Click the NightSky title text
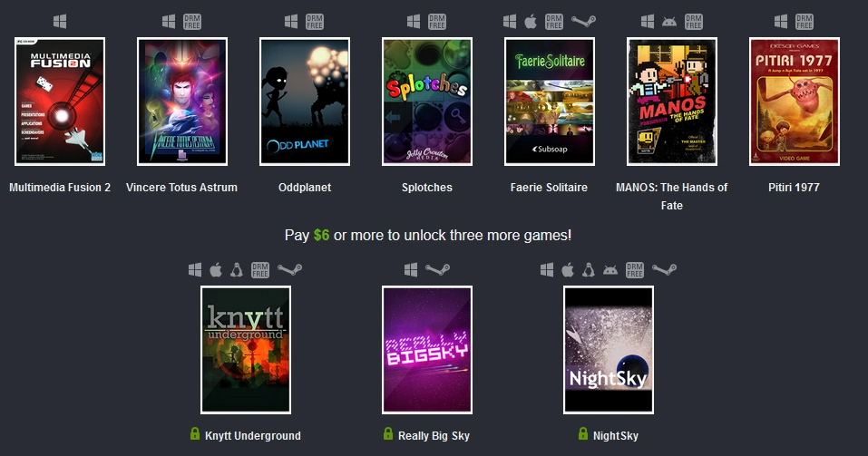Image resolution: width=868 pixels, height=456 pixels. (616, 436)
